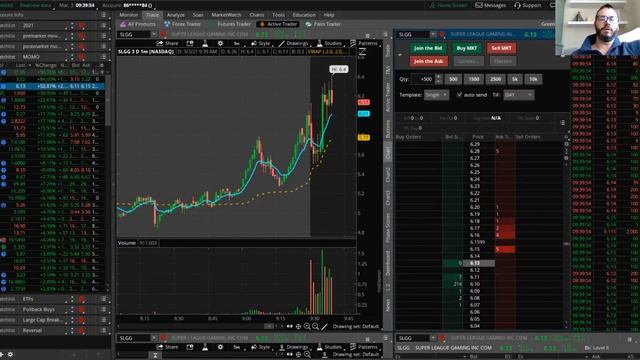The image size is (640, 360).
Task: Open the Charts main tab
Action: [x=257, y=15]
